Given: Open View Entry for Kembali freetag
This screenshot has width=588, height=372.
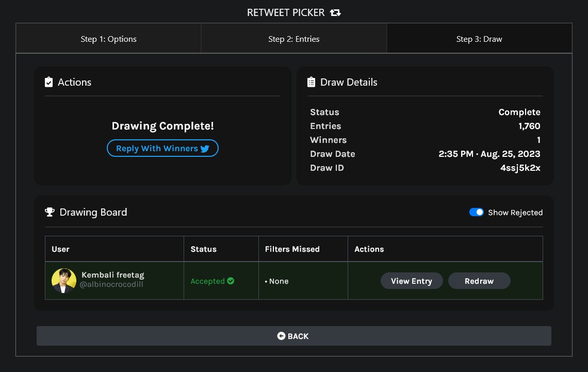Looking at the screenshot, I should [412, 281].
